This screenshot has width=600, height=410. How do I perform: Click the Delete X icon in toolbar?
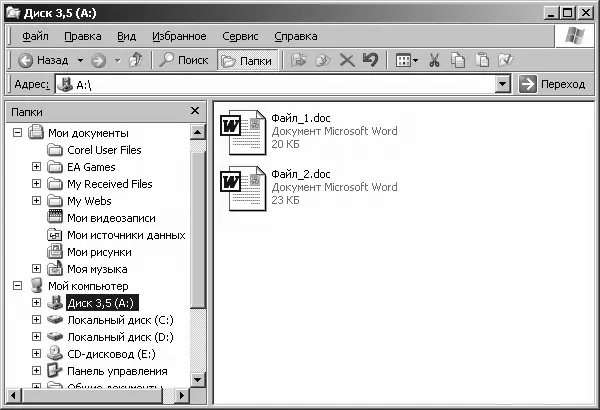tap(347, 60)
